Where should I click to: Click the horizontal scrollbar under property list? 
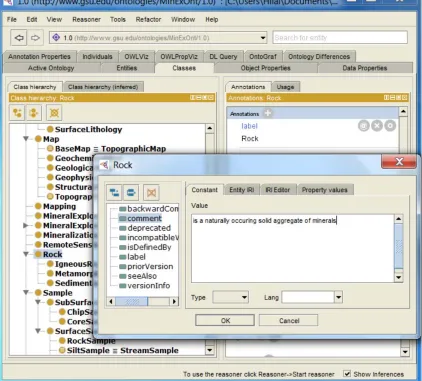point(143,302)
